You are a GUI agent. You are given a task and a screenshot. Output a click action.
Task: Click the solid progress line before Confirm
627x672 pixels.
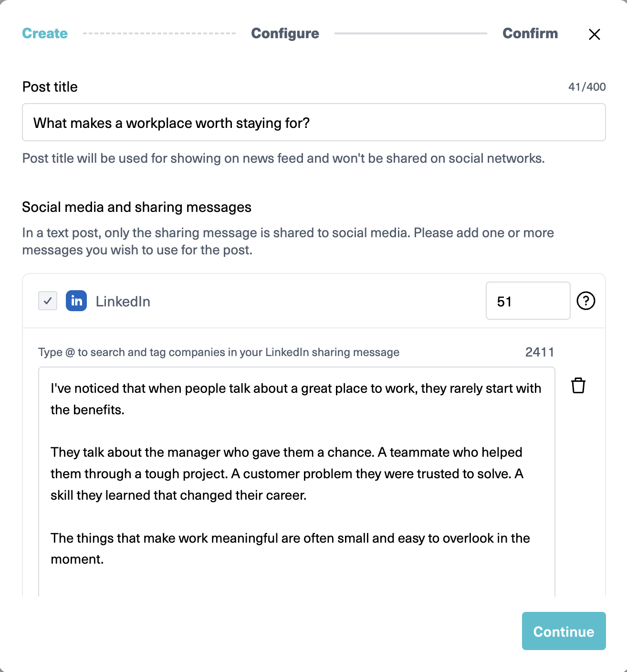411,33
